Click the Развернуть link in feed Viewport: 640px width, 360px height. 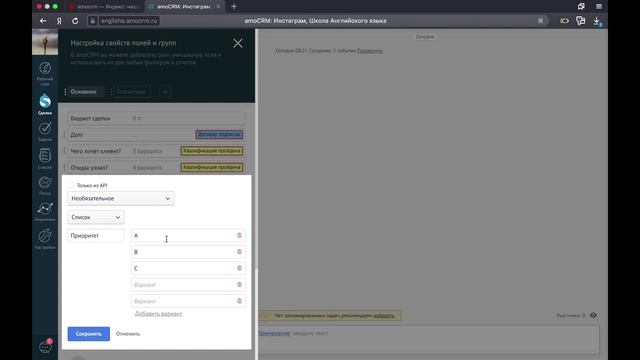(x=370, y=51)
